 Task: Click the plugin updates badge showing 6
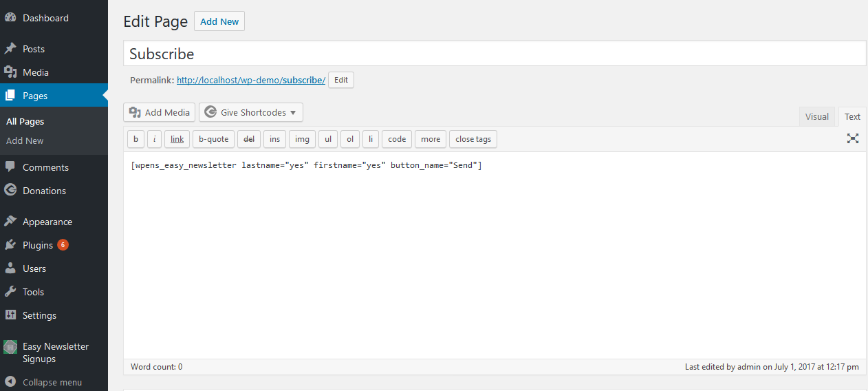click(63, 245)
